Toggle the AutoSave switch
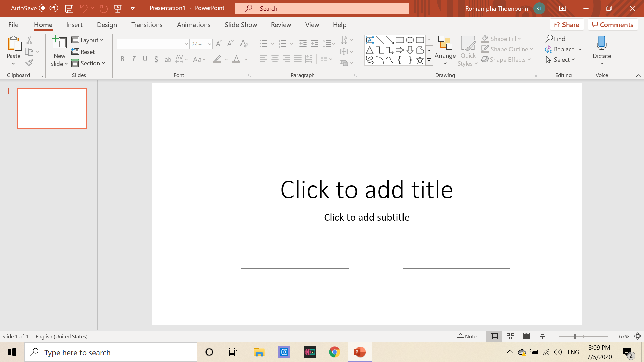The width and height of the screenshot is (644, 362). pyautogui.click(x=48, y=8)
